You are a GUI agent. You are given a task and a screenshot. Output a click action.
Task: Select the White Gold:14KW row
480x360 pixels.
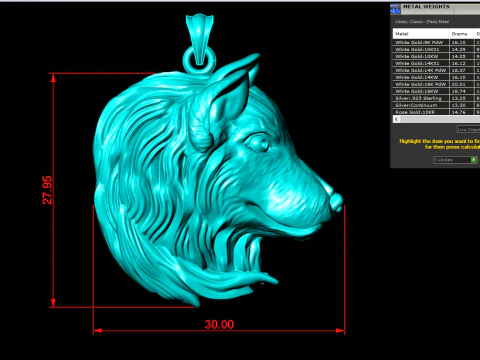pyautogui.click(x=436, y=77)
